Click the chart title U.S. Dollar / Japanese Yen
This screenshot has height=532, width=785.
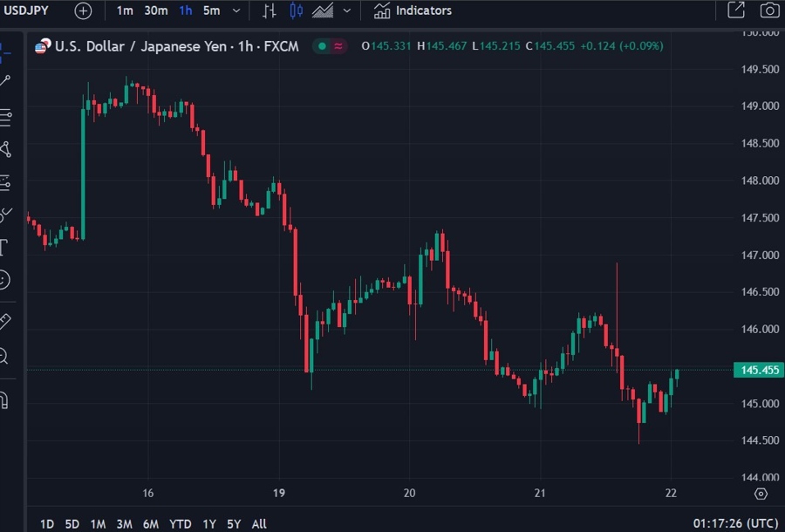click(140, 46)
